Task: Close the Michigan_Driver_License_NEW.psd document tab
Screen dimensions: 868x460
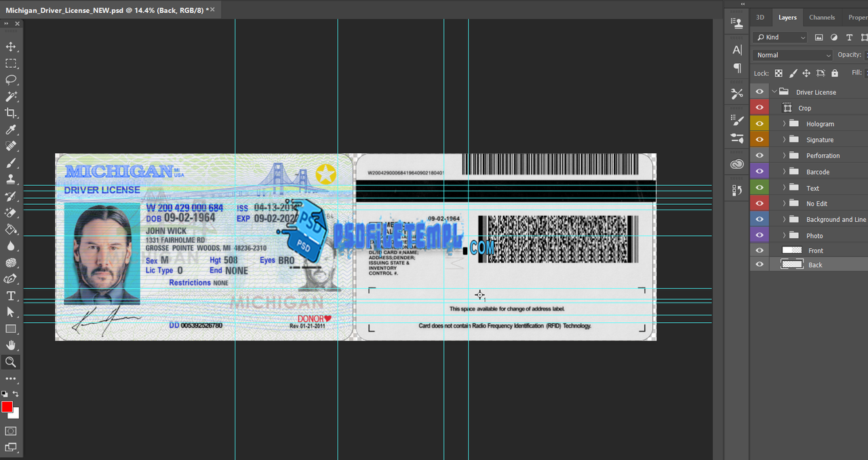Action: point(213,9)
